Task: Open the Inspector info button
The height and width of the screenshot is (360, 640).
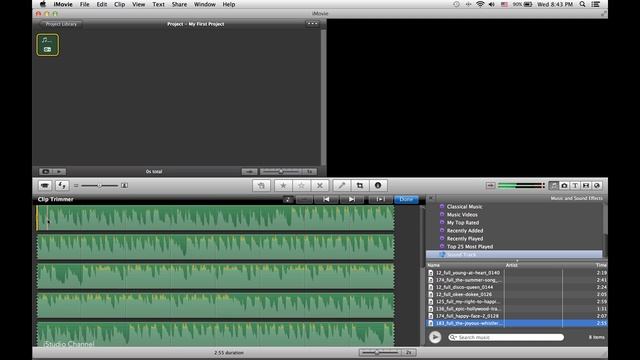Action: click(378, 185)
